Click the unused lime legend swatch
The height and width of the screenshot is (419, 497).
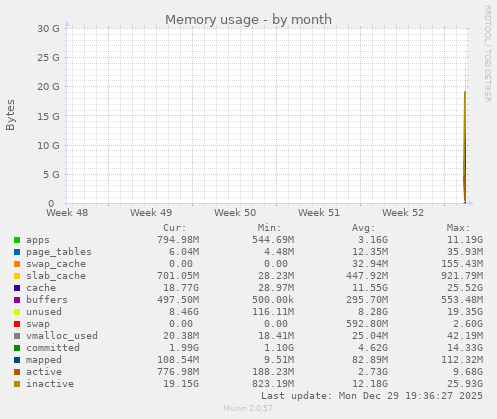pos(17,312)
